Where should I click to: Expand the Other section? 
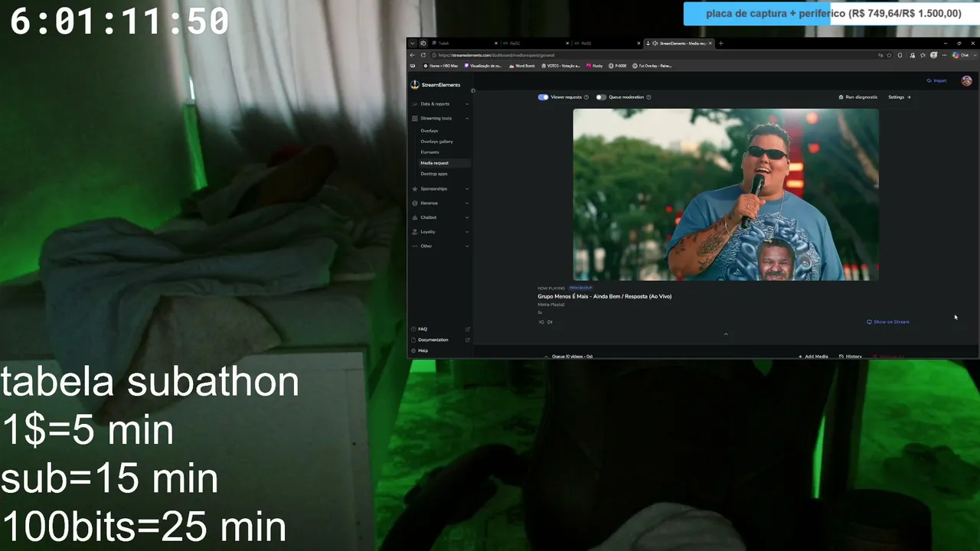467,246
